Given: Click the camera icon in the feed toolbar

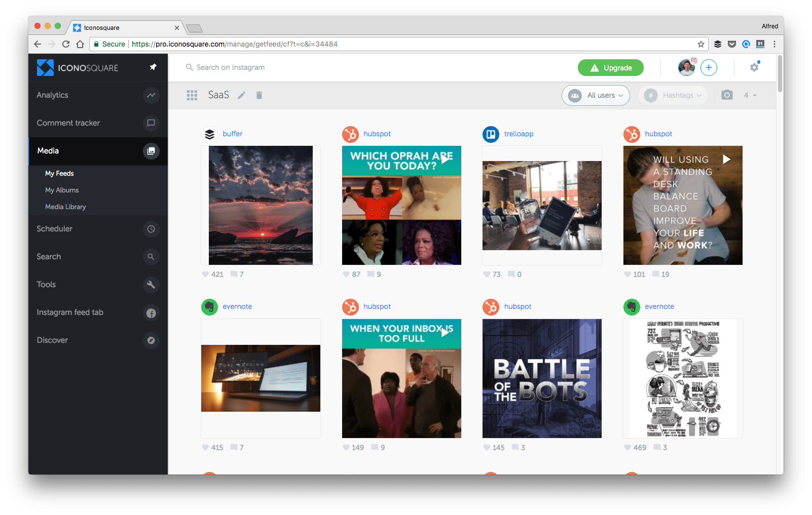Looking at the screenshot, I should click(x=727, y=95).
